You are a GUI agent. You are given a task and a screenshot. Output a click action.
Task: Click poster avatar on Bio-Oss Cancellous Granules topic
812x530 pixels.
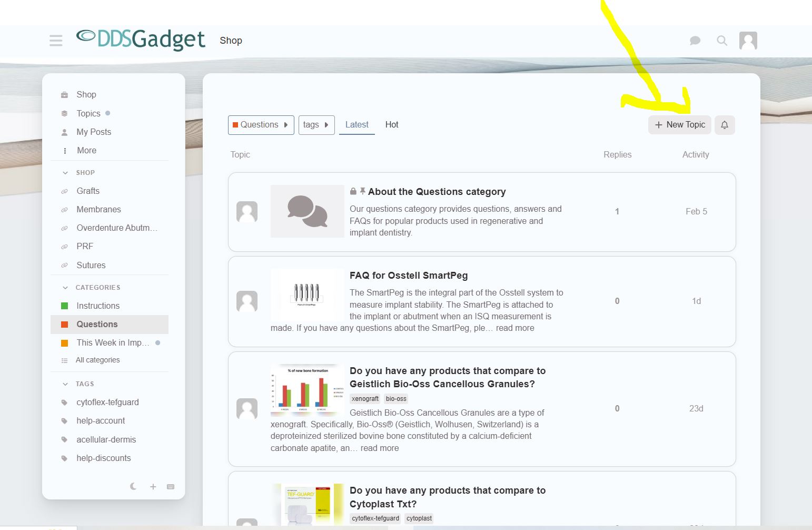(247, 409)
